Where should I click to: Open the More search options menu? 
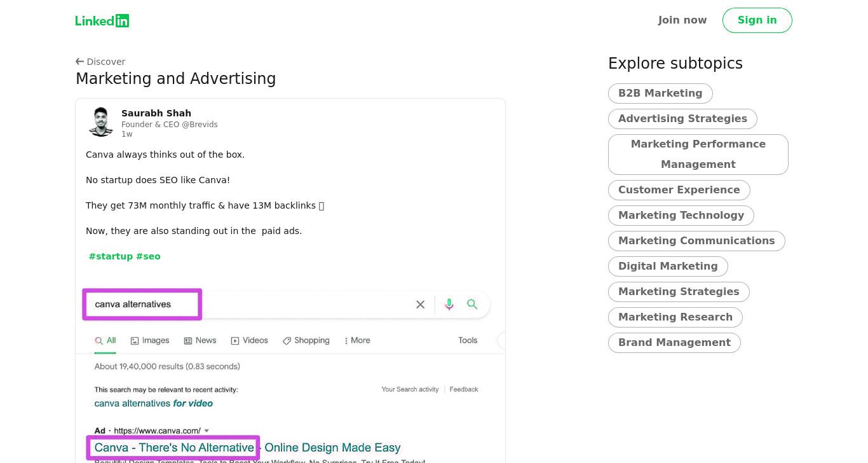pos(357,341)
